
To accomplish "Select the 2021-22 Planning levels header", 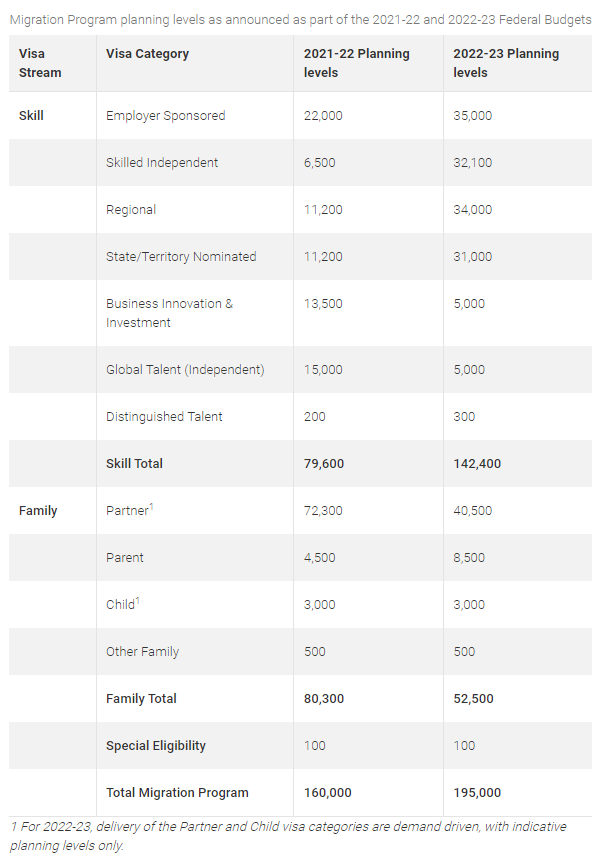I will coord(356,63).
